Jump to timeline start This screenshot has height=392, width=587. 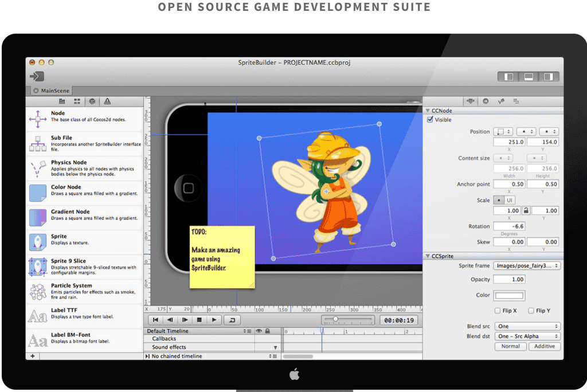coord(155,320)
